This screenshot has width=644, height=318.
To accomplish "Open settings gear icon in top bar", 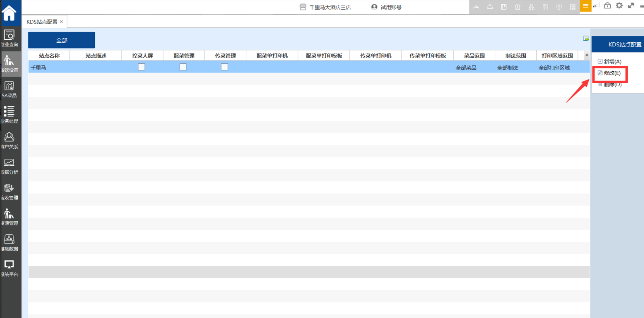I will [x=619, y=6].
